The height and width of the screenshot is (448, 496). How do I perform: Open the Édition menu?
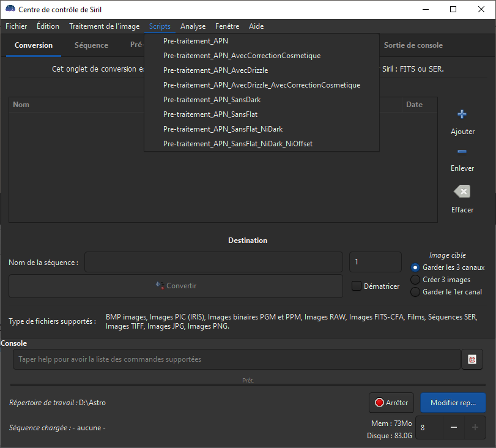48,26
